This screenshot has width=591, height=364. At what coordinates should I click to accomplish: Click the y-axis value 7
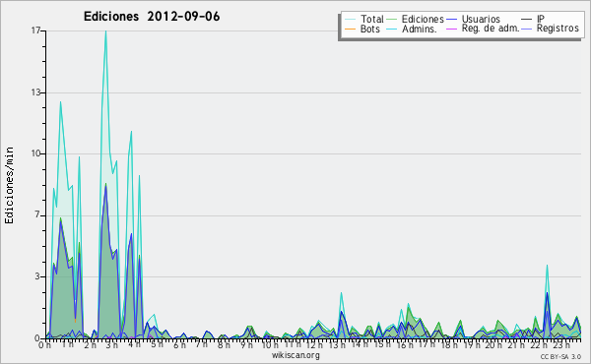pyautogui.click(x=37, y=214)
